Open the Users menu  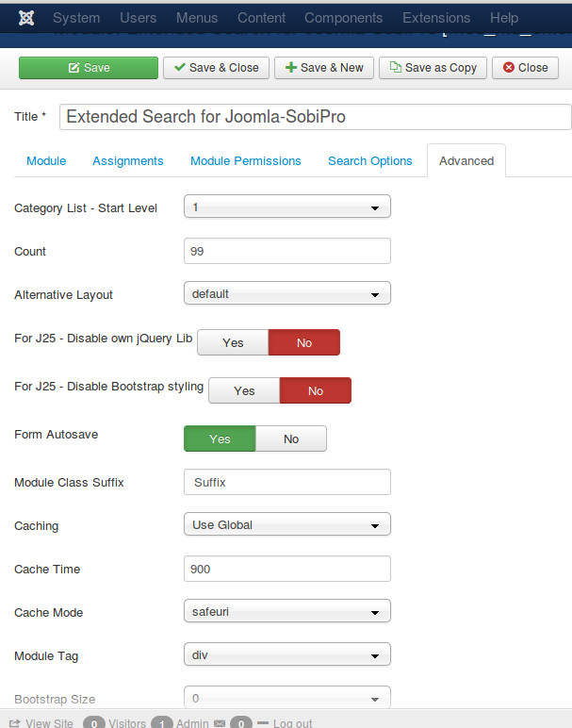tap(138, 18)
